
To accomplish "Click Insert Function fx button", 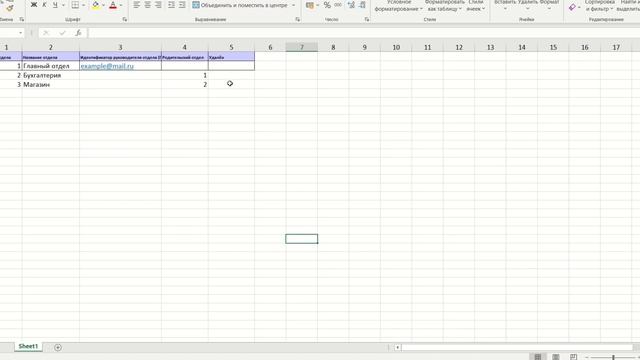I will (78, 33).
